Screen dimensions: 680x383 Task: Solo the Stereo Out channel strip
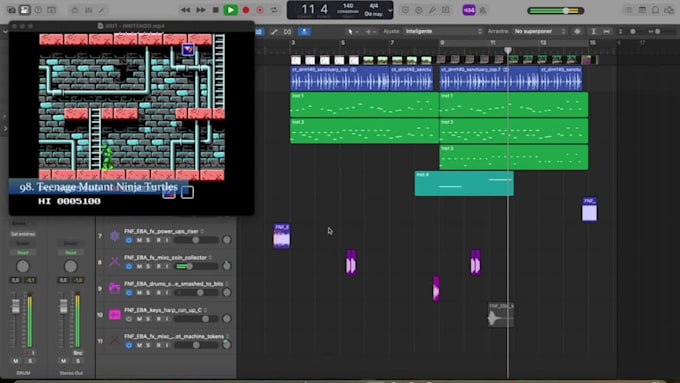pyautogui.click(x=78, y=361)
